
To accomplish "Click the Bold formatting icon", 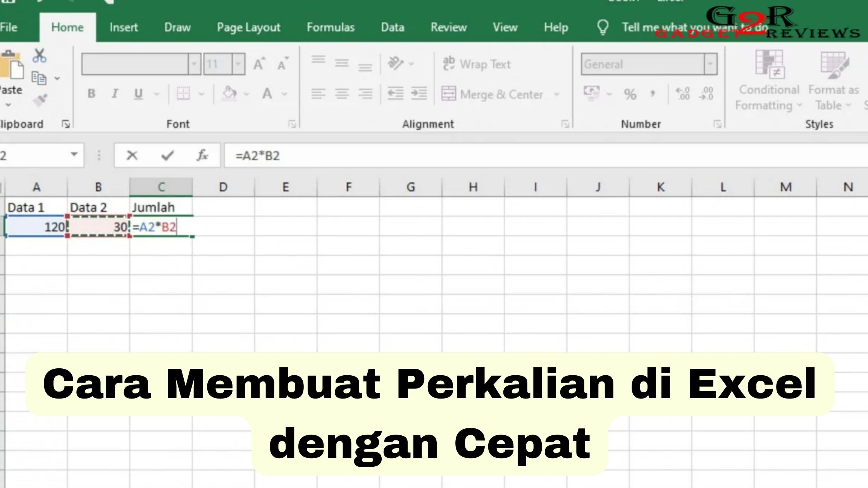I will (x=91, y=94).
